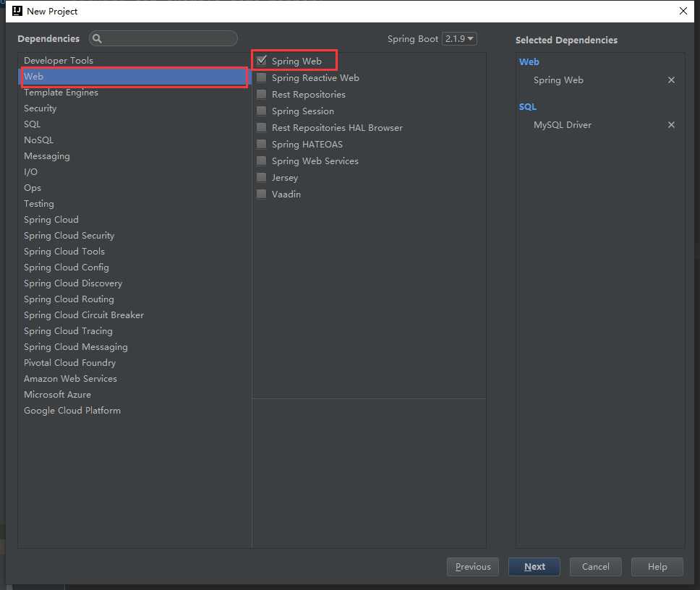Remove MySQL Driver from selected dependencies
Image resolution: width=700 pixels, height=590 pixels.
coord(671,125)
